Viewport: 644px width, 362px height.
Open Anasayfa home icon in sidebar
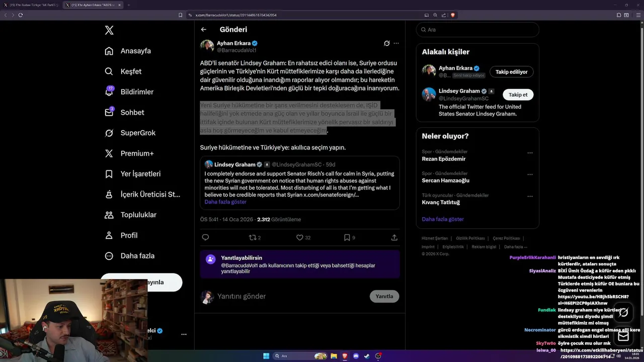click(x=109, y=51)
